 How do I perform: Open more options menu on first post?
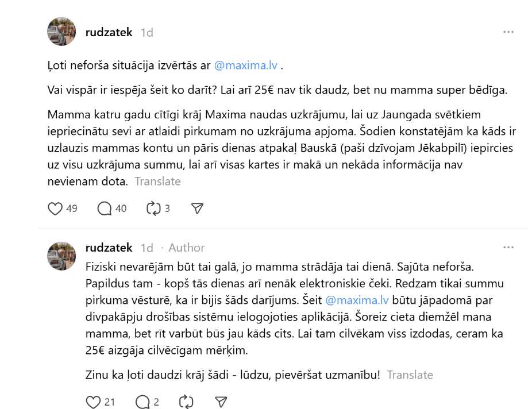(x=508, y=32)
